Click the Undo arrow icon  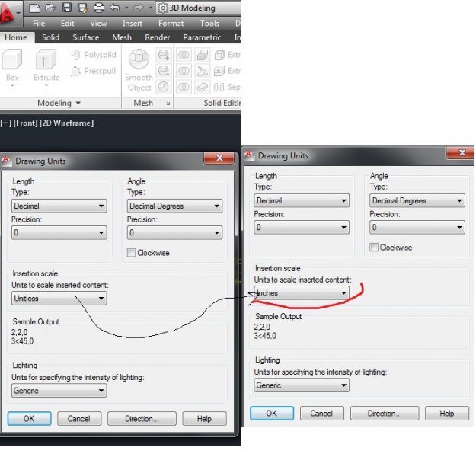(115, 8)
